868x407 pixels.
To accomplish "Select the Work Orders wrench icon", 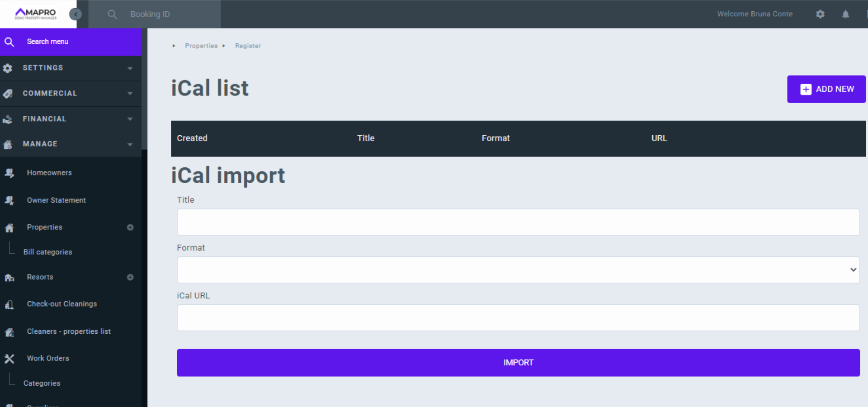I will (x=9, y=358).
